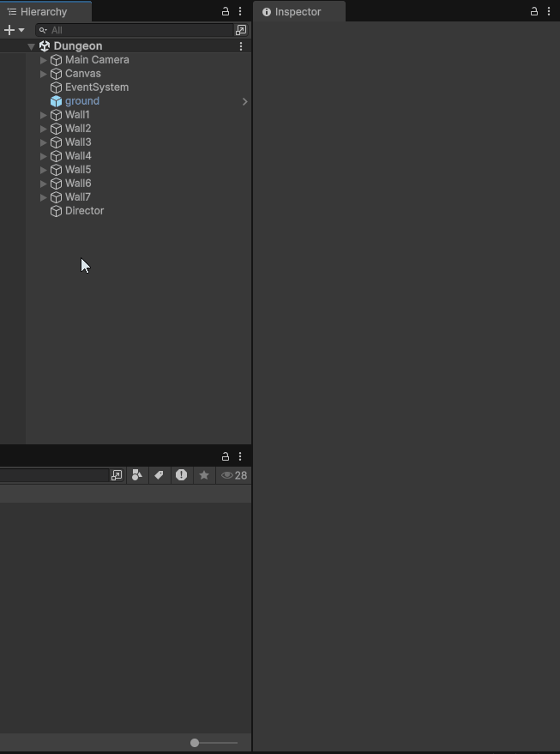This screenshot has height=754, width=560.
Task: Click the Search by Import Log Type icon
Action: (181, 475)
